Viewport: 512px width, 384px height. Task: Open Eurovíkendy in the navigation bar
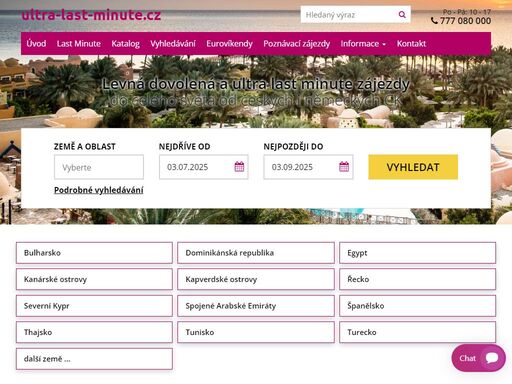click(x=229, y=44)
